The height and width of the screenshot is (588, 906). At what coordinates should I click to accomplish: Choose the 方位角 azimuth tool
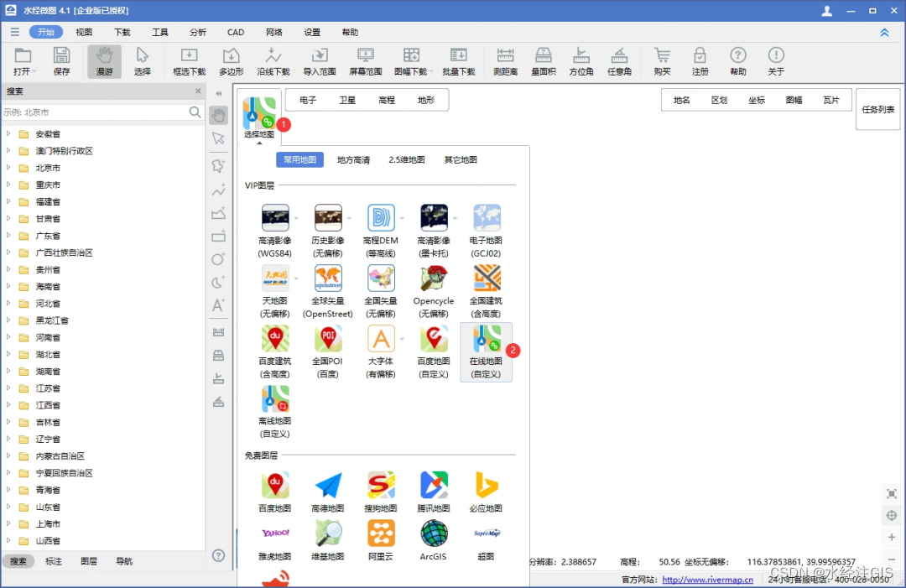tap(581, 61)
